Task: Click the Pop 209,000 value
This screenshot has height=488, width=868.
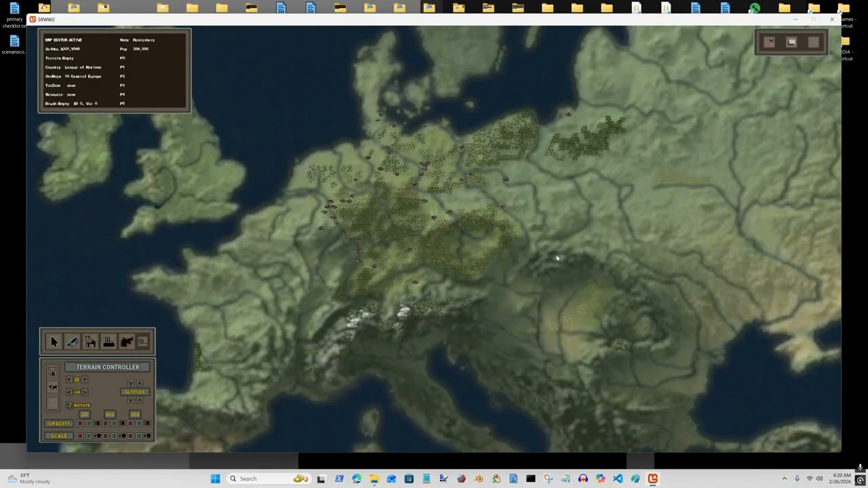Action: [141, 49]
